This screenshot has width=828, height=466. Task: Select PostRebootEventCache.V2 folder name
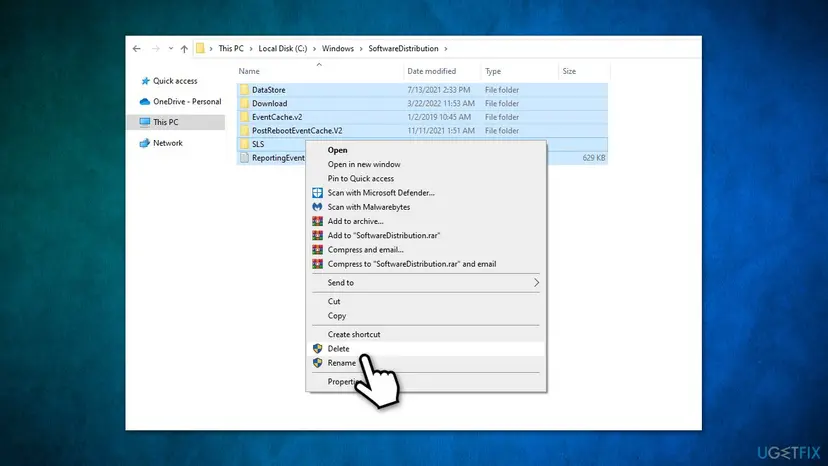(x=297, y=131)
